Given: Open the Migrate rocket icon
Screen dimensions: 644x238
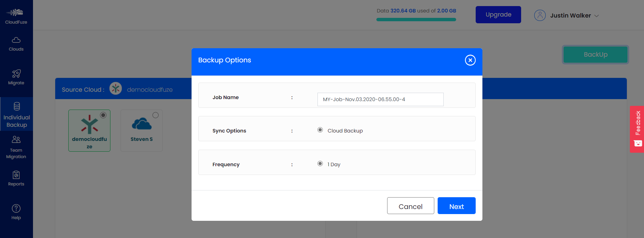Looking at the screenshot, I should [16, 73].
